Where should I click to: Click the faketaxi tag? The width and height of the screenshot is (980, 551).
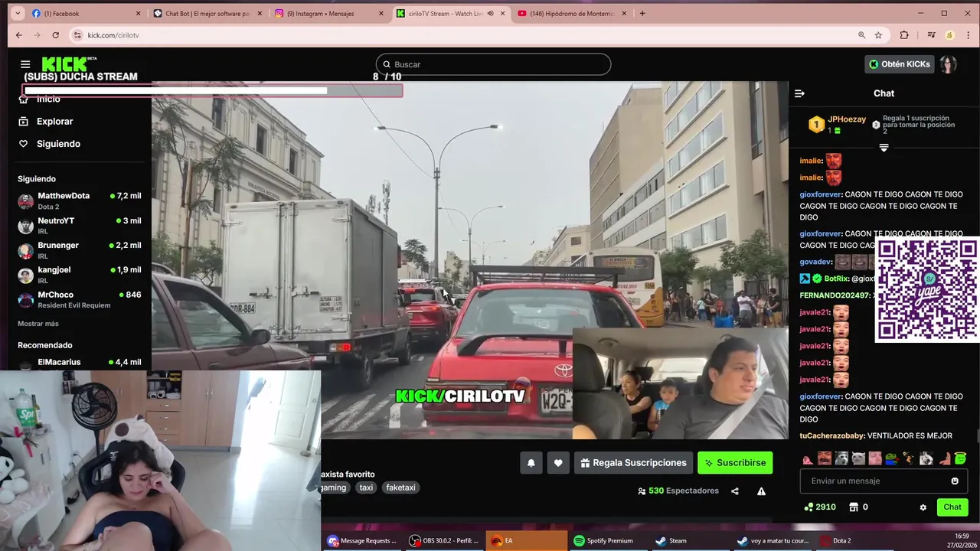point(400,487)
